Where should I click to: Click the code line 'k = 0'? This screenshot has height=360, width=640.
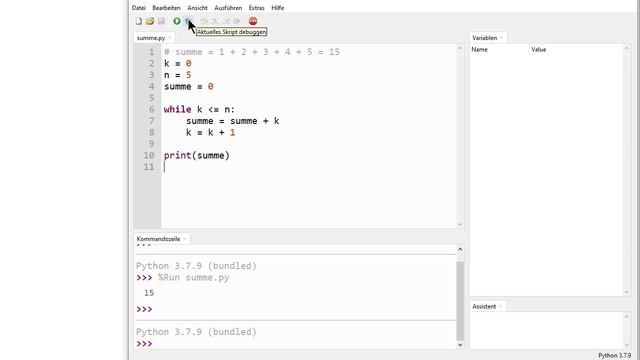(178, 64)
